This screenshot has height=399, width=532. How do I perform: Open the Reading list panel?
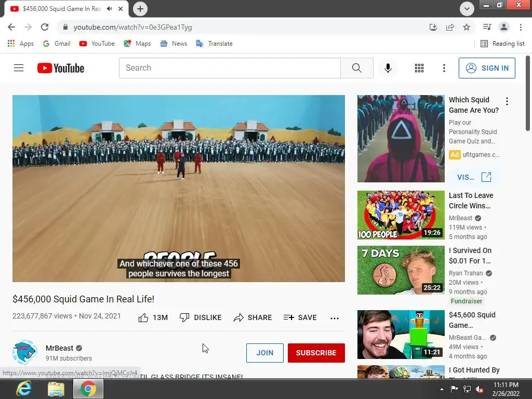[x=502, y=44]
